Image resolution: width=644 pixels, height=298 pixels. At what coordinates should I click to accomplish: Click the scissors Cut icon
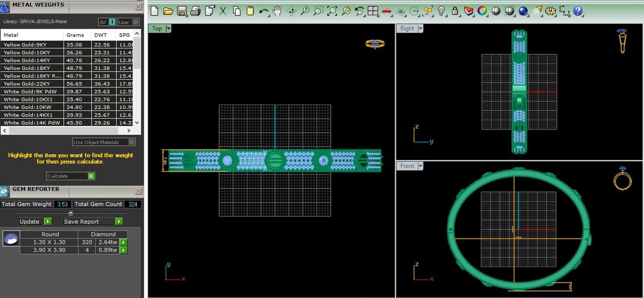coord(223,11)
